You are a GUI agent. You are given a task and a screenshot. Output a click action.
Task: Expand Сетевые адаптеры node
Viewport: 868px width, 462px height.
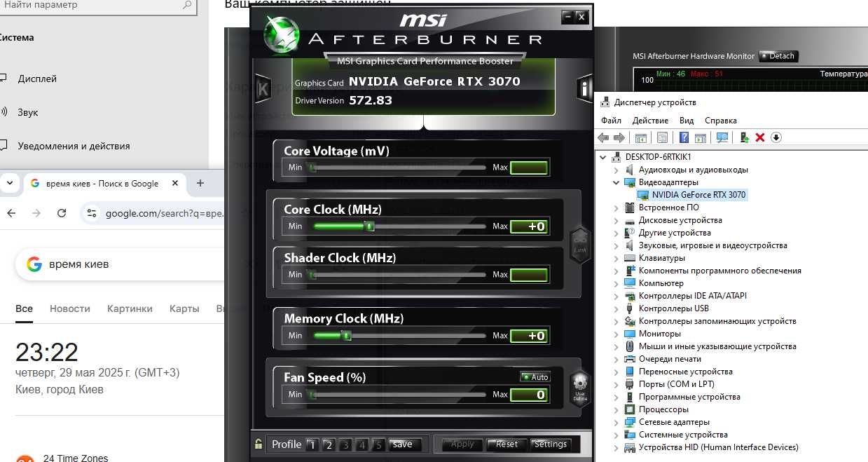(616, 422)
